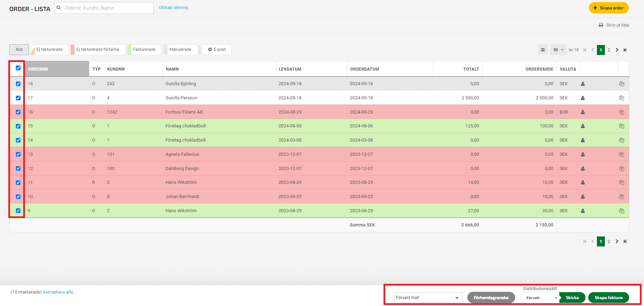Copy order 11 using copy icon
Image resolution: width=644 pixels, height=306 pixels.
pos(621,182)
